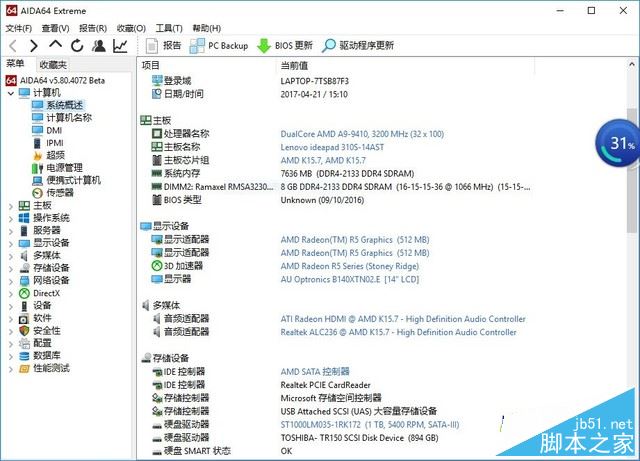Click BIOS 更新 button
640x461 pixels.
click(x=284, y=46)
